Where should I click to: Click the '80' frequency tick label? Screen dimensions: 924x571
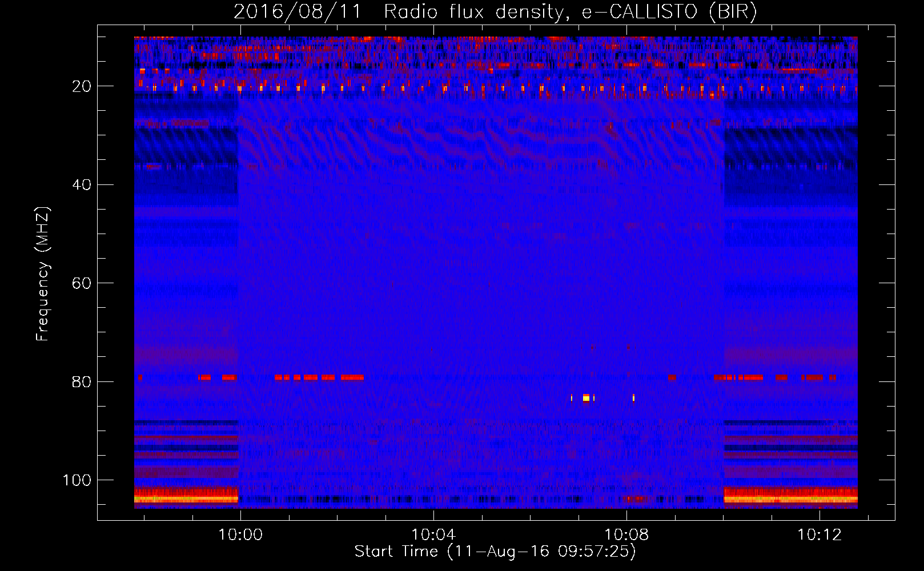click(x=82, y=382)
